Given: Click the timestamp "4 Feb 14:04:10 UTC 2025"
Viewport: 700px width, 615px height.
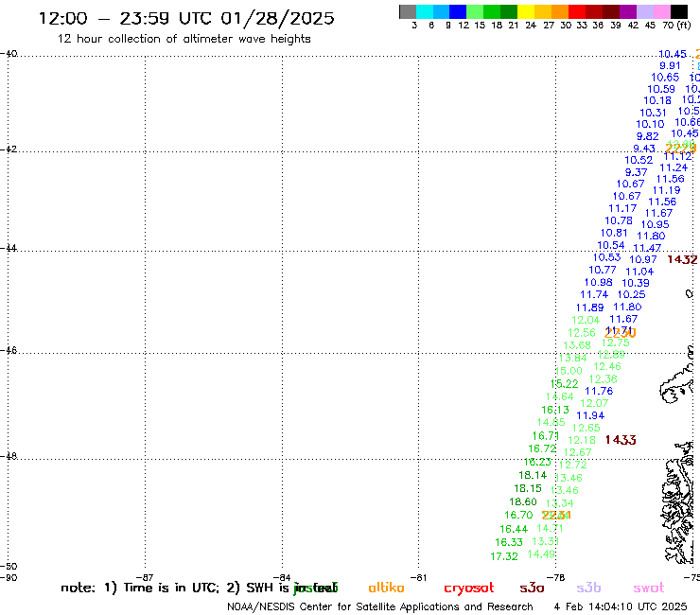Looking at the screenshot, I should pyautogui.click(x=621, y=606).
